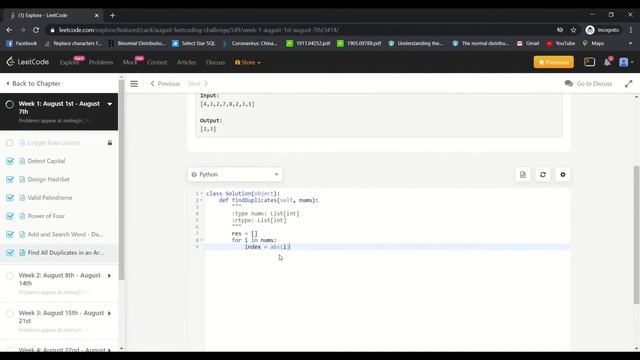This screenshot has width=640, height=360.
Task: Toggle the Design HashSet checkbox
Action: (10, 180)
